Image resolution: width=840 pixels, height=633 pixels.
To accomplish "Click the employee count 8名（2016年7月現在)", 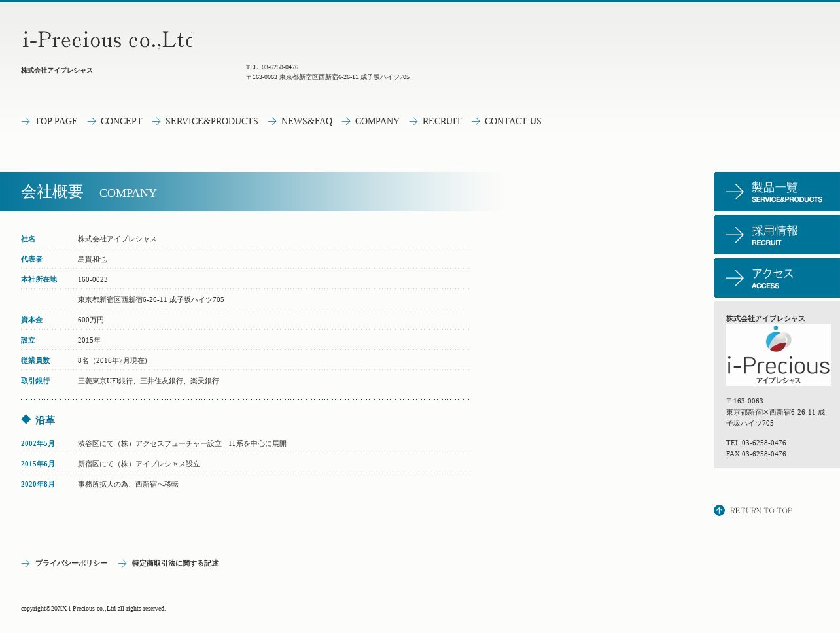I will click(113, 360).
